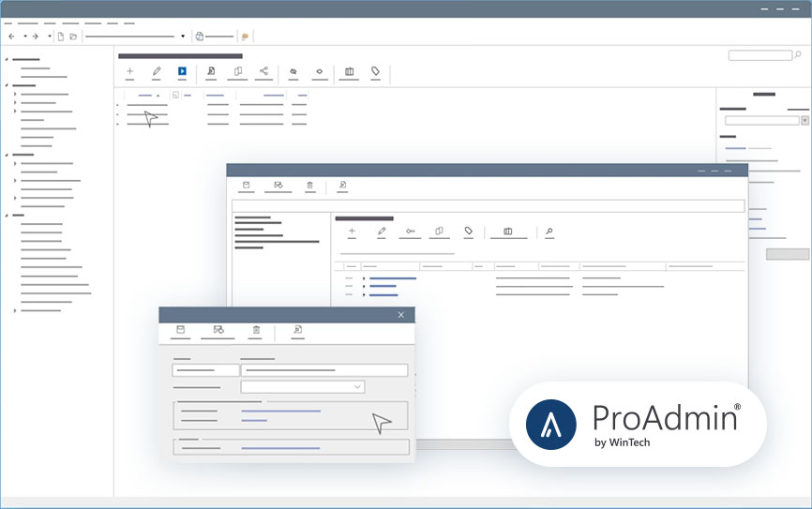Click the save-and-close icon in the middle window toolbar
The width and height of the screenshot is (812, 509).
(x=278, y=185)
